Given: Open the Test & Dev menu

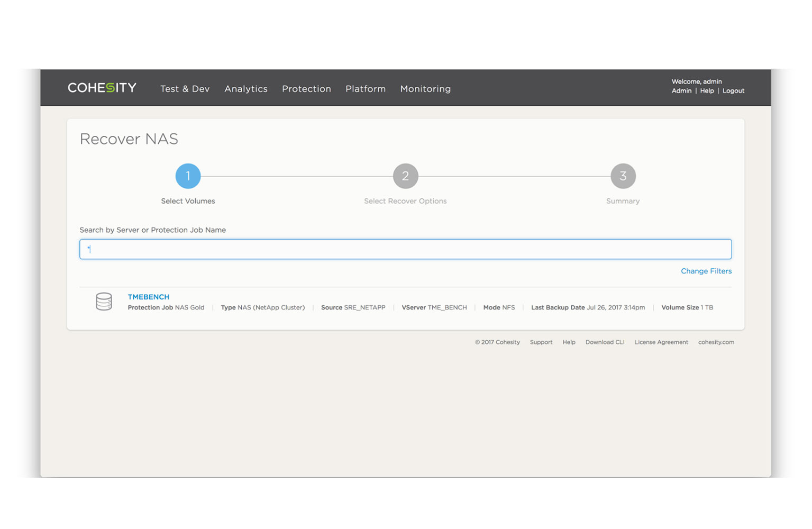Looking at the screenshot, I should [x=185, y=89].
